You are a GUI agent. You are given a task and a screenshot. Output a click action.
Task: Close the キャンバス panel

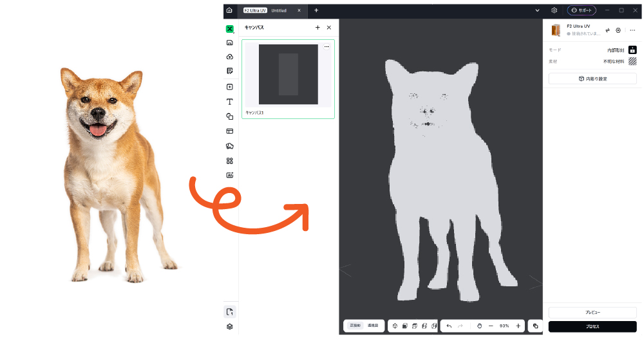click(329, 28)
